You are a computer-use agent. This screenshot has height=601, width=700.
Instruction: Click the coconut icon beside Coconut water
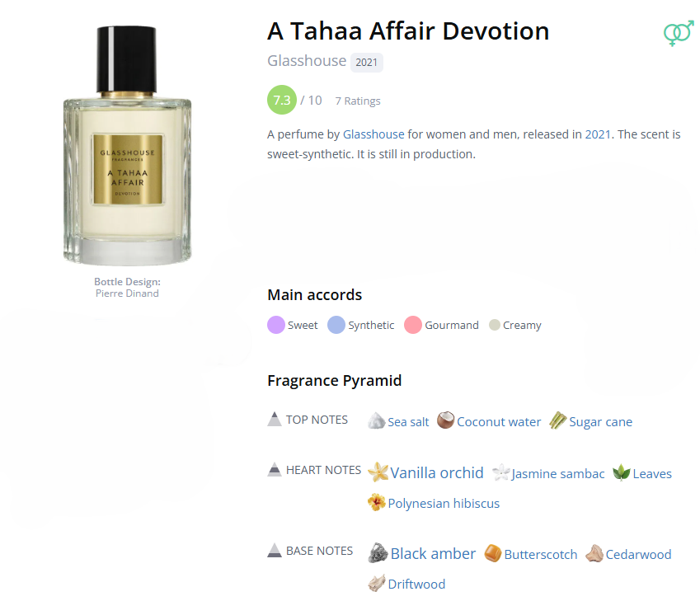pyautogui.click(x=445, y=420)
